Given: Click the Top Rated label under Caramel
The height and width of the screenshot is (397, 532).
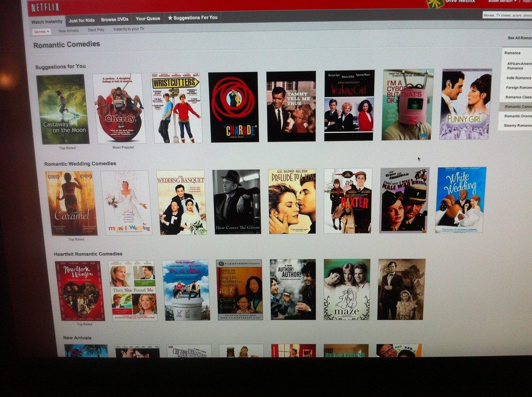Looking at the screenshot, I should click(76, 239).
